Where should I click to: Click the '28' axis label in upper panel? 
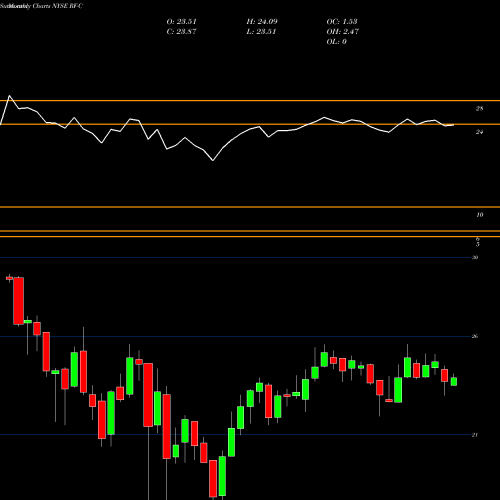coord(479,108)
